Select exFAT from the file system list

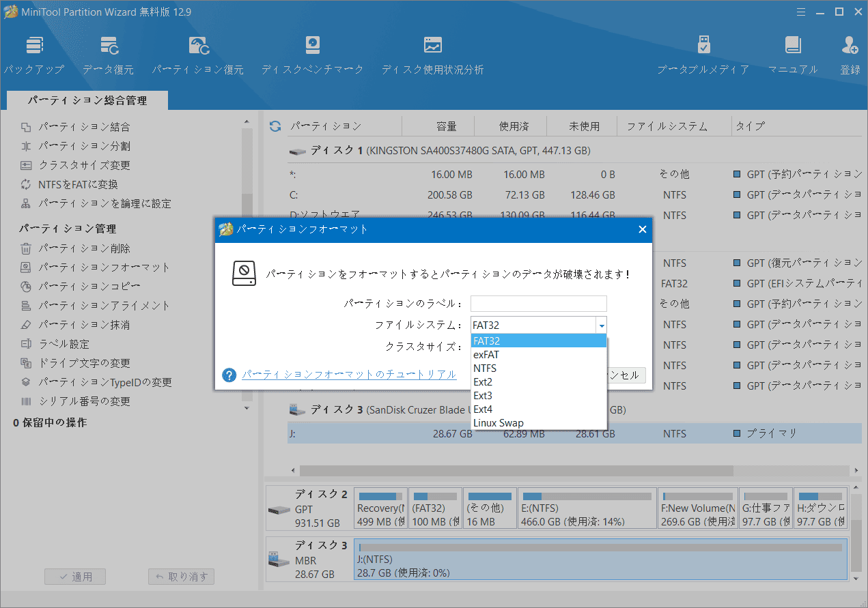point(539,354)
